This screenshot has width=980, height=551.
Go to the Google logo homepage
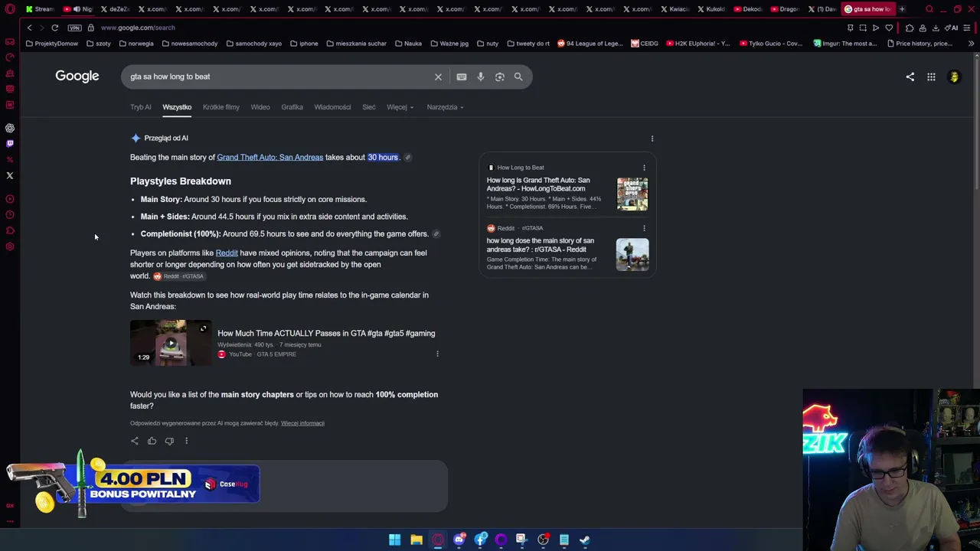[x=77, y=76]
